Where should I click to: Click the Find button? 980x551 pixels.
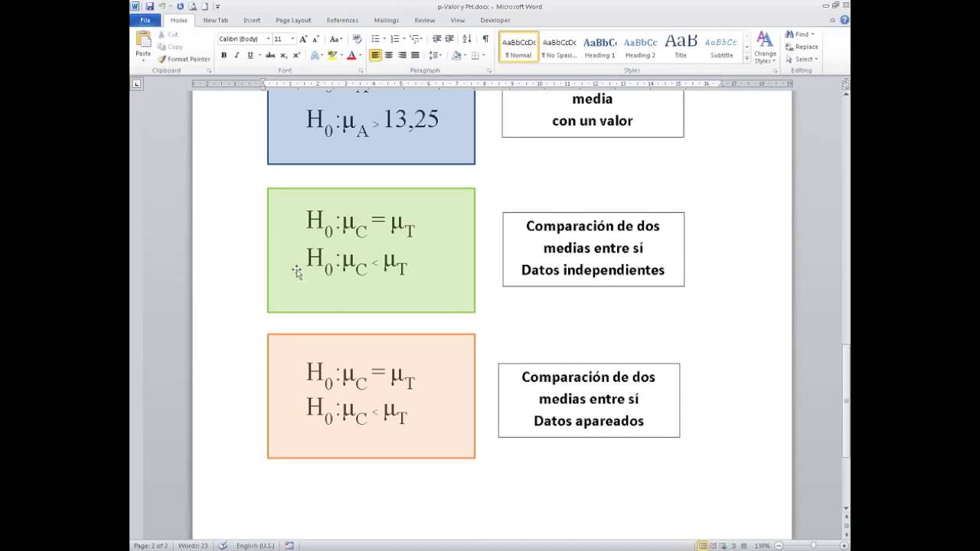[x=799, y=34]
